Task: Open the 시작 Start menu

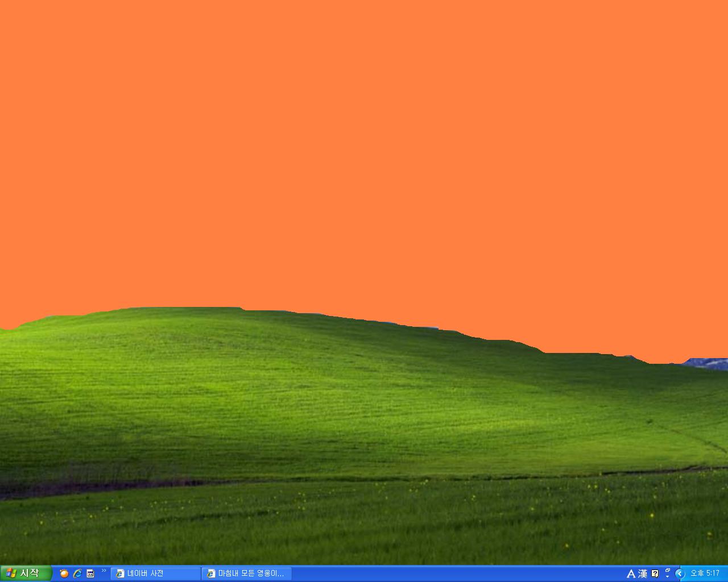Action: 26,573
